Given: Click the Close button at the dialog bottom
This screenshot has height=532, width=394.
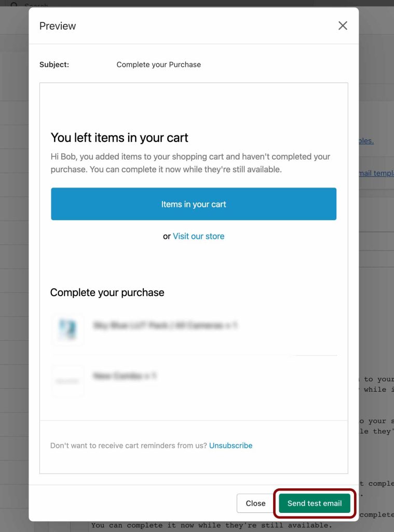Looking at the screenshot, I should [255, 503].
